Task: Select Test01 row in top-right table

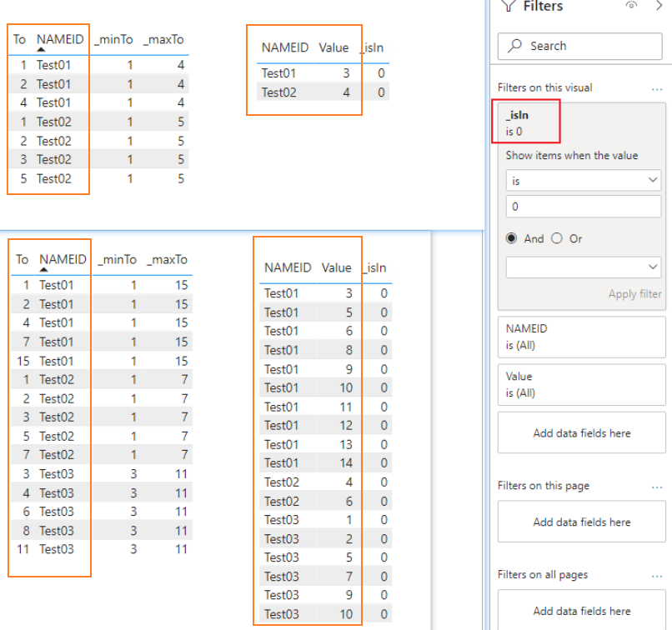Action: coord(323,73)
